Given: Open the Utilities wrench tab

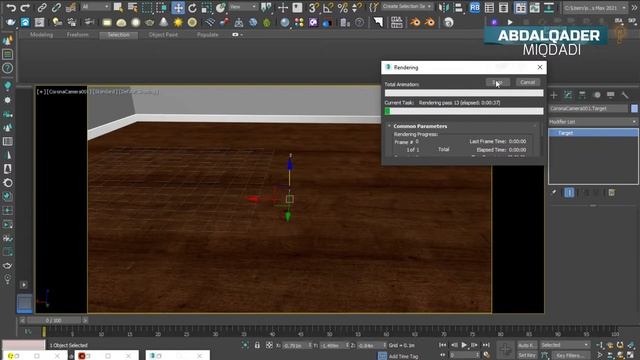Looking at the screenshot, I should (625, 95).
